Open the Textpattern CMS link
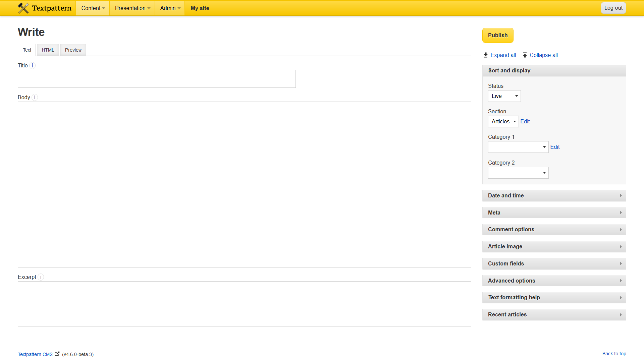This screenshot has width=644, height=362. point(35,354)
